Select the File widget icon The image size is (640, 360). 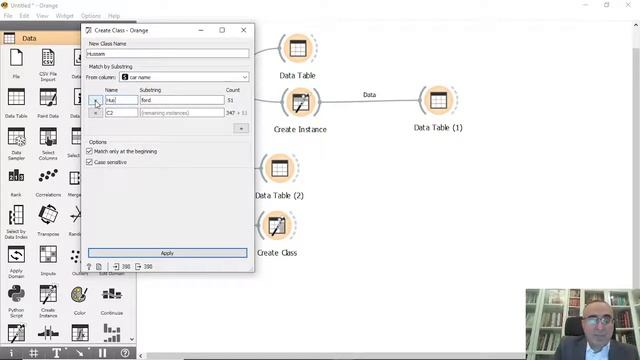pos(16,58)
